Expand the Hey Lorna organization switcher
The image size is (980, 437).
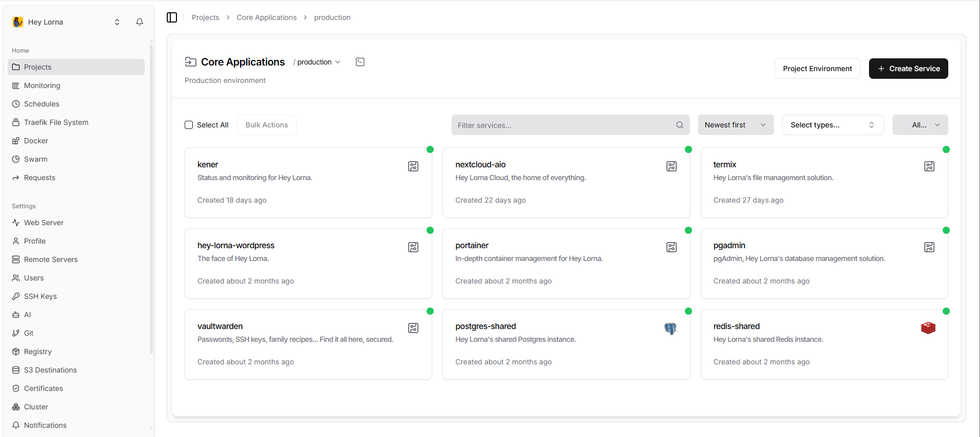(x=117, y=22)
